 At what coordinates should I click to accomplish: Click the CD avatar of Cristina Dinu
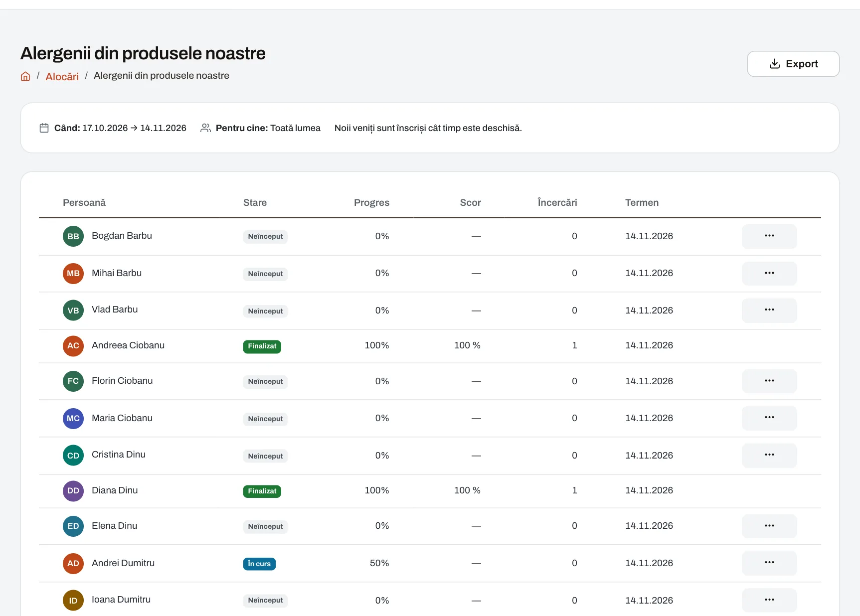(73, 456)
